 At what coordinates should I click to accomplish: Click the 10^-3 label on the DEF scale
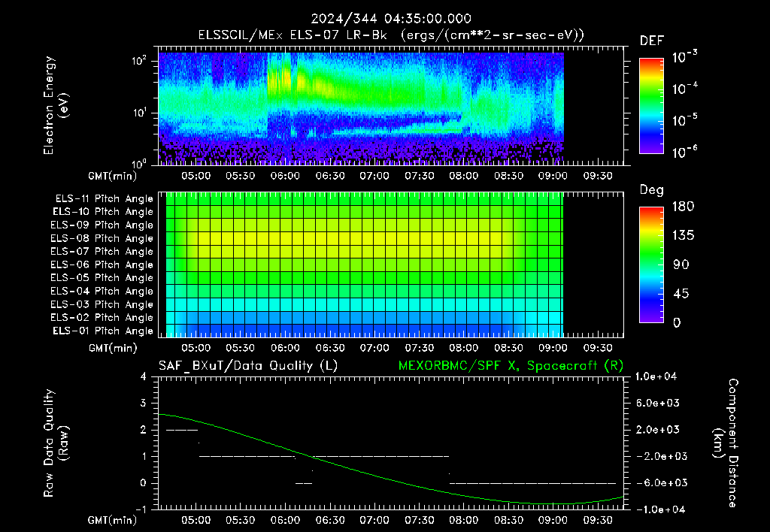(684, 57)
